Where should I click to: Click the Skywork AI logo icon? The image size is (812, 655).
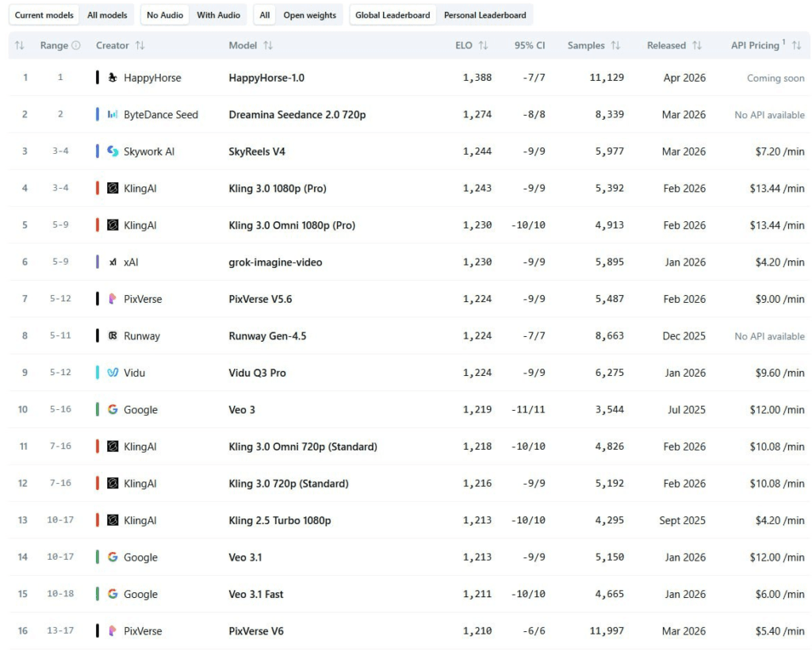click(x=113, y=151)
